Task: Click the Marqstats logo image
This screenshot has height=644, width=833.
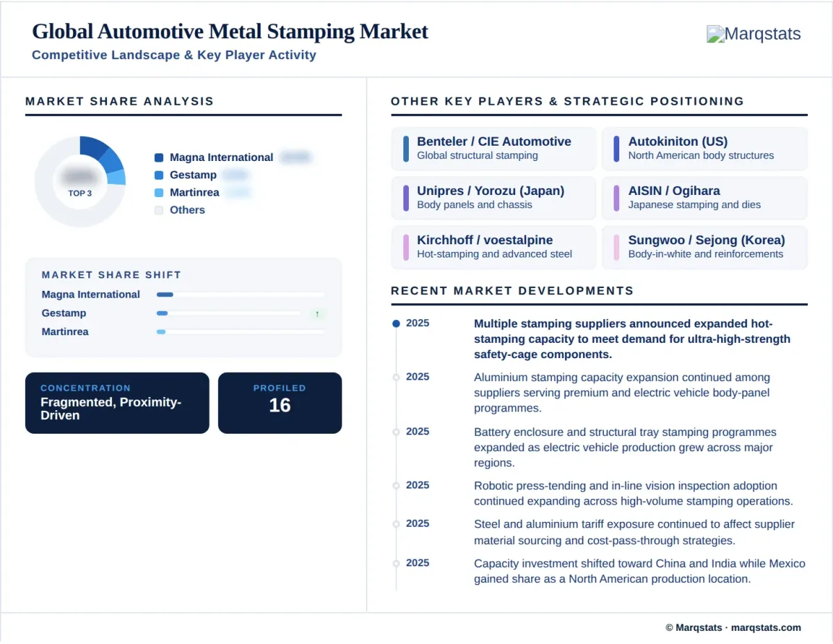Action: 754,34
